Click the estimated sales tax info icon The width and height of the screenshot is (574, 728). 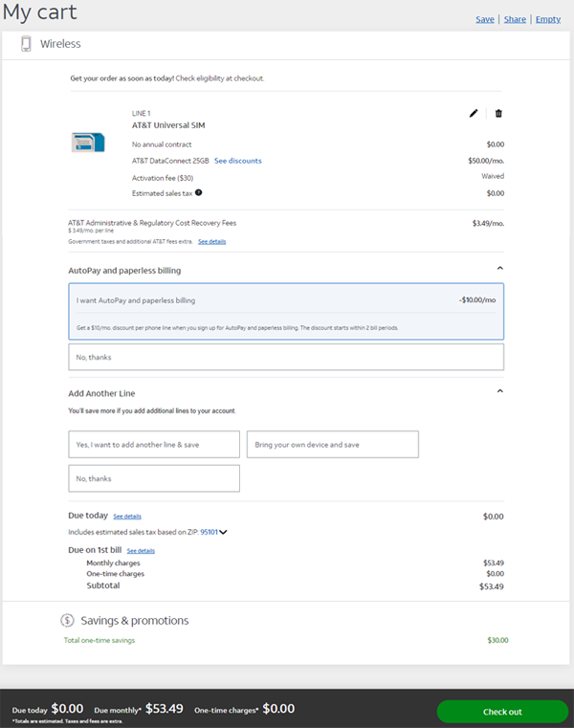point(198,193)
